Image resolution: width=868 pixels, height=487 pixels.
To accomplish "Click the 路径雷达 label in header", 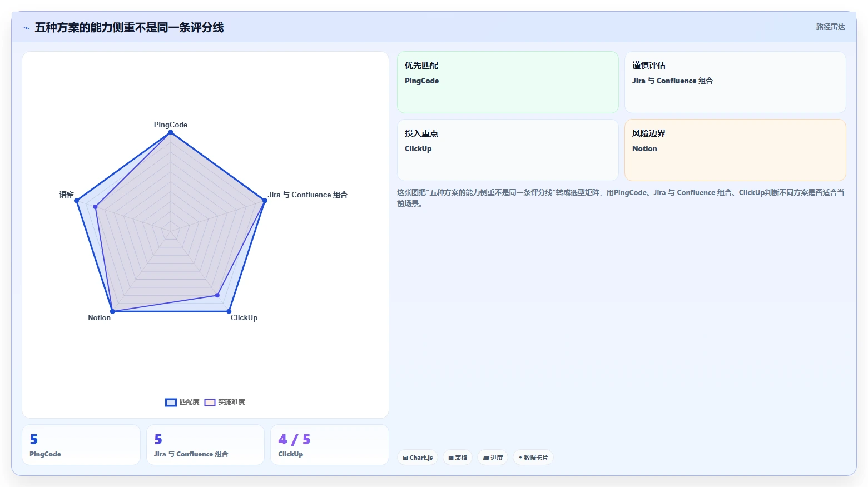I will coord(830,27).
